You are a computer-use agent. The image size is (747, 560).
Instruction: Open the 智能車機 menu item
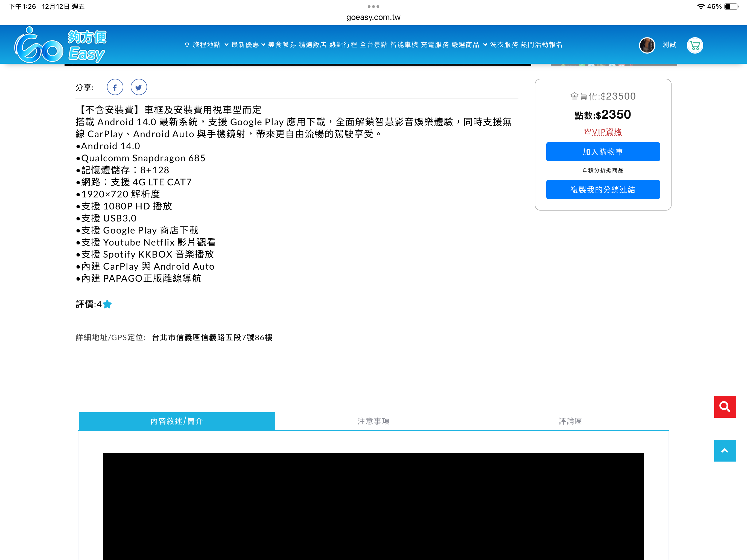coord(404,45)
